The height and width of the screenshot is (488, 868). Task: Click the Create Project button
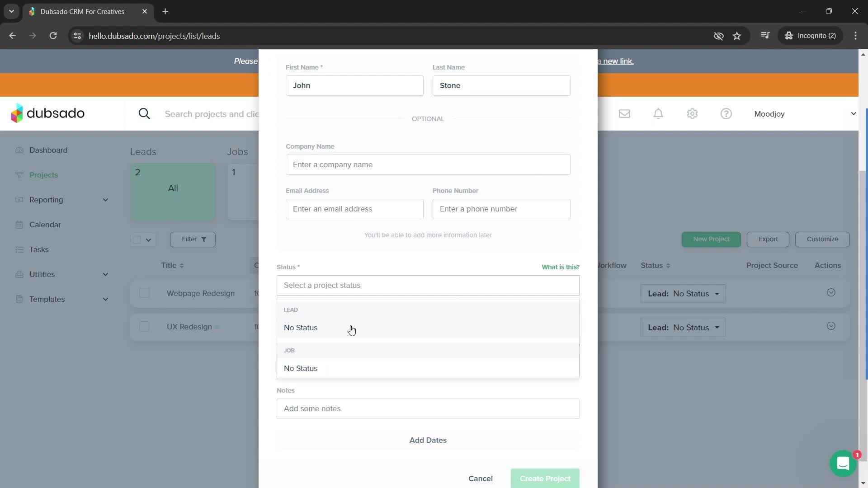click(545, 479)
